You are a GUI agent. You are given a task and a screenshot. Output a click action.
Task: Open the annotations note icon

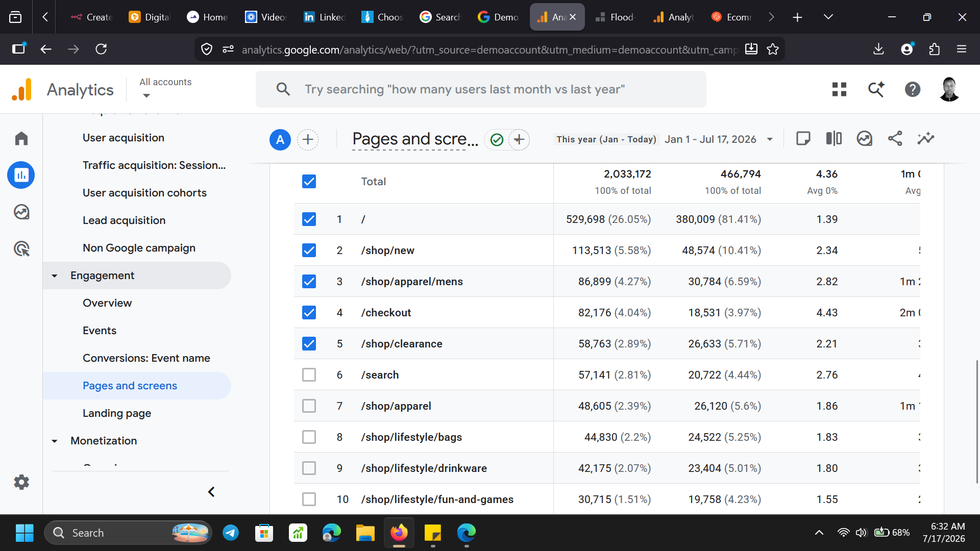803,138
